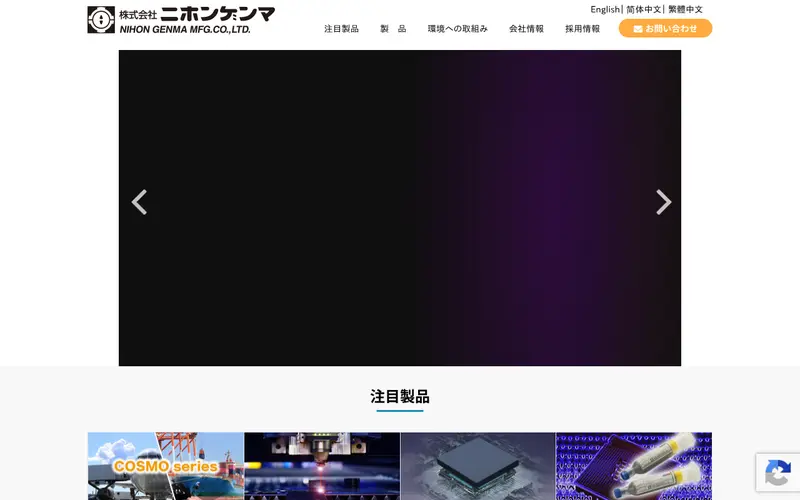Screen dimensions: 800x500
Task: Click the お問い合わせ contact button
Action: tap(665, 29)
